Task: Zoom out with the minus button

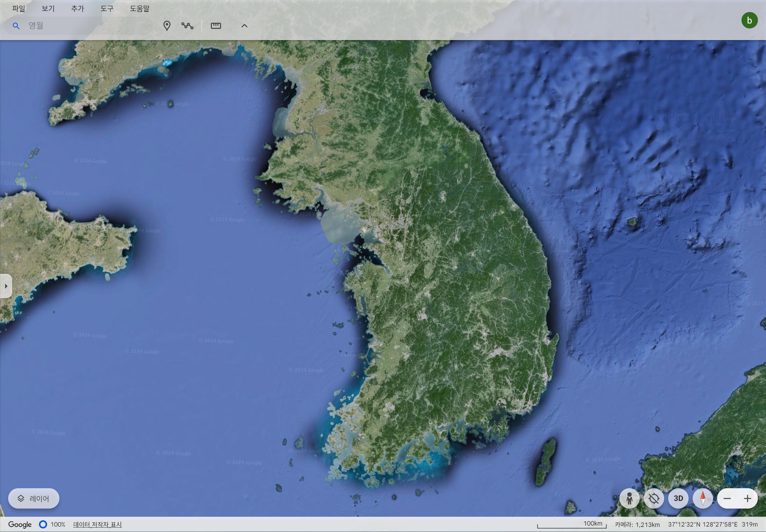Action: [727, 498]
